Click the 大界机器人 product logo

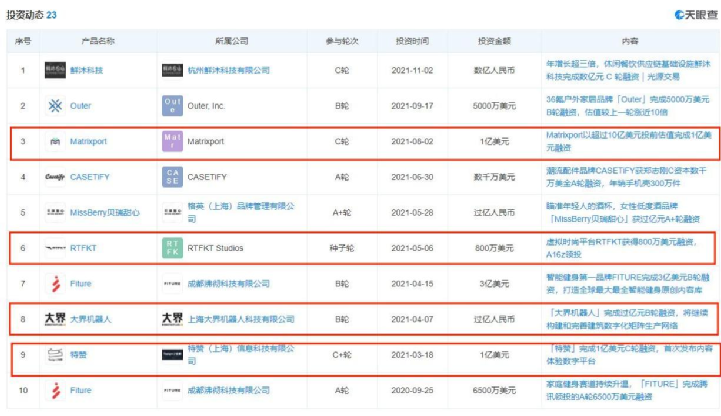pos(55,319)
